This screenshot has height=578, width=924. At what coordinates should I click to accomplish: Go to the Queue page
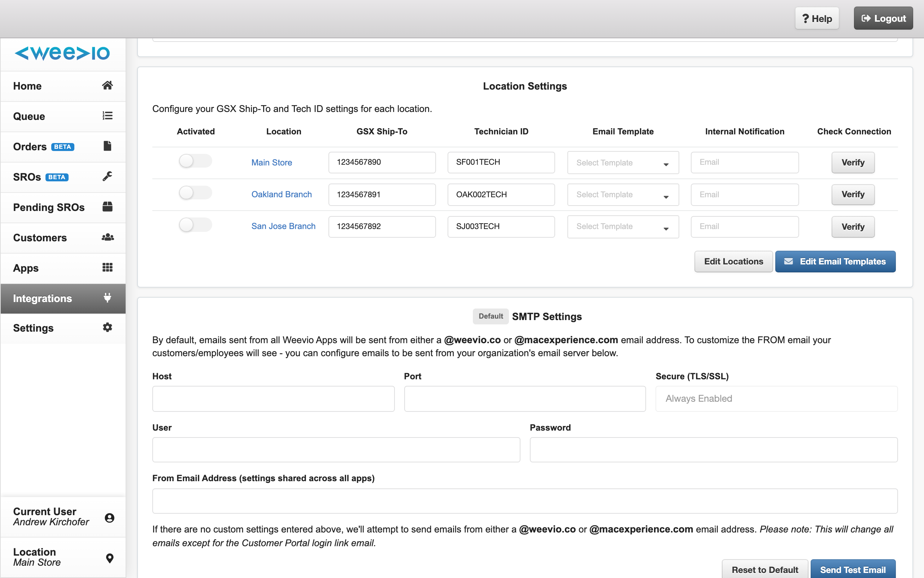tap(63, 116)
